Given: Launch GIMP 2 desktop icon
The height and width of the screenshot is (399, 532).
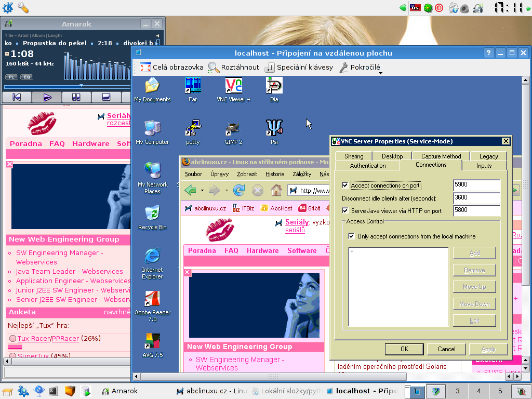Looking at the screenshot, I should click(x=233, y=132).
